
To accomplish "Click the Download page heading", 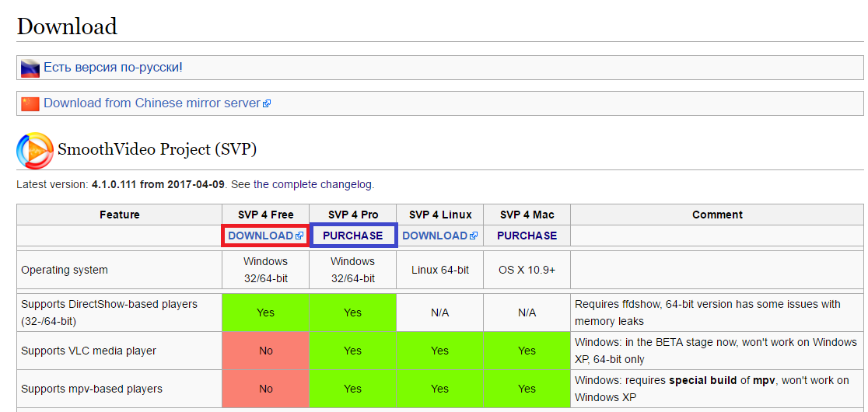I will coord(67,26).
